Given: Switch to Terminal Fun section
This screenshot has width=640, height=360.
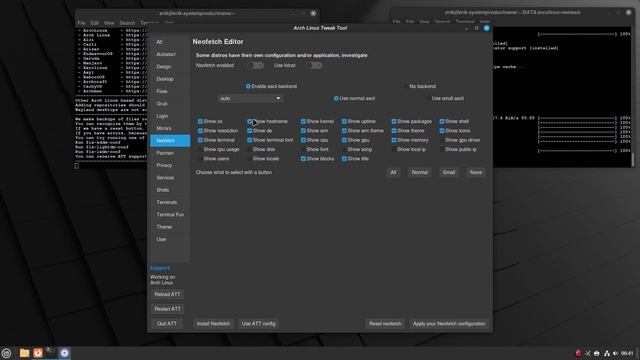Looking at the screenshot, I should click(170, 215).
